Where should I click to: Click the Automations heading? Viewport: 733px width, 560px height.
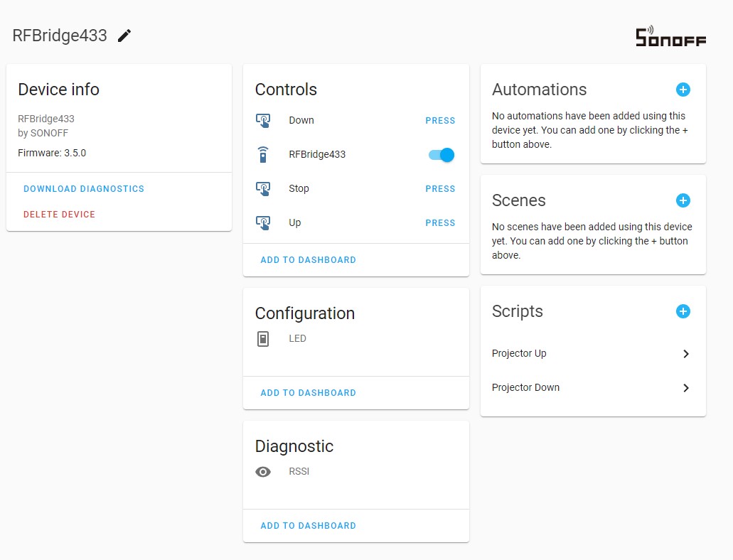coord(539,90)
